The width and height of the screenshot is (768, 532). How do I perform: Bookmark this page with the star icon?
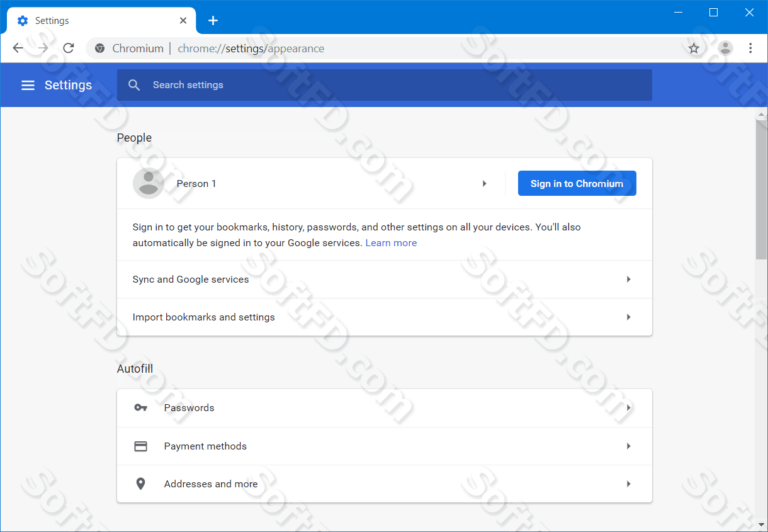pos(694,48)
